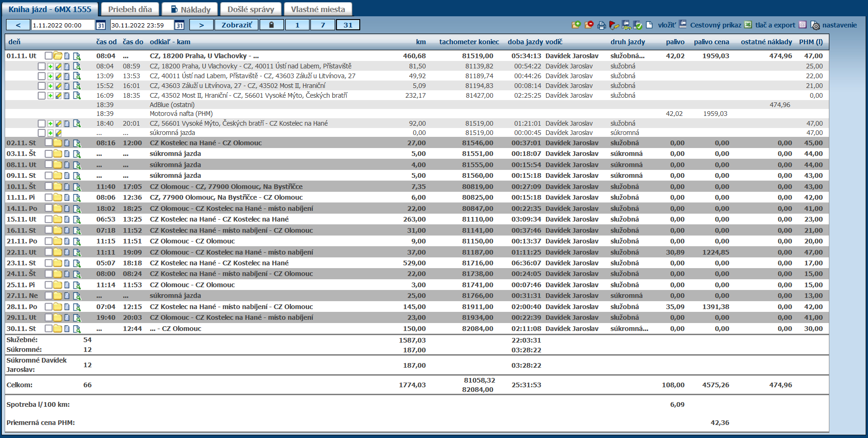Open the calendar picker for the start date

[101, 25]
